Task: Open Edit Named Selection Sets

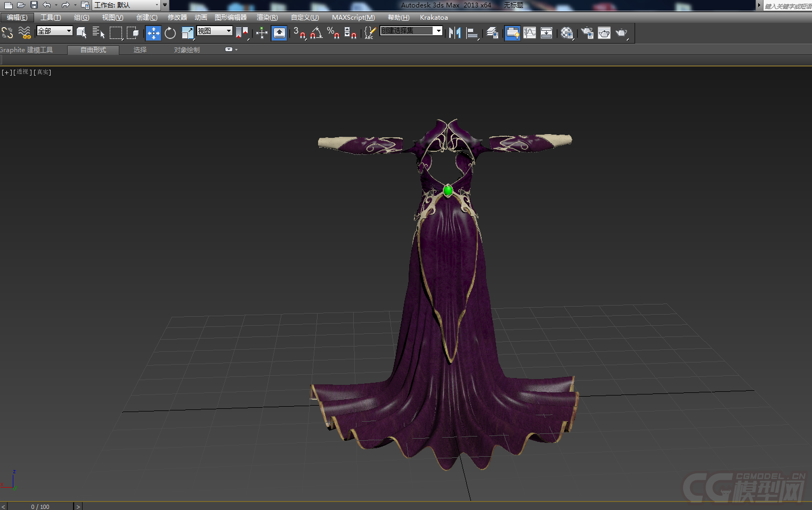Action: (x=370, y=33)
